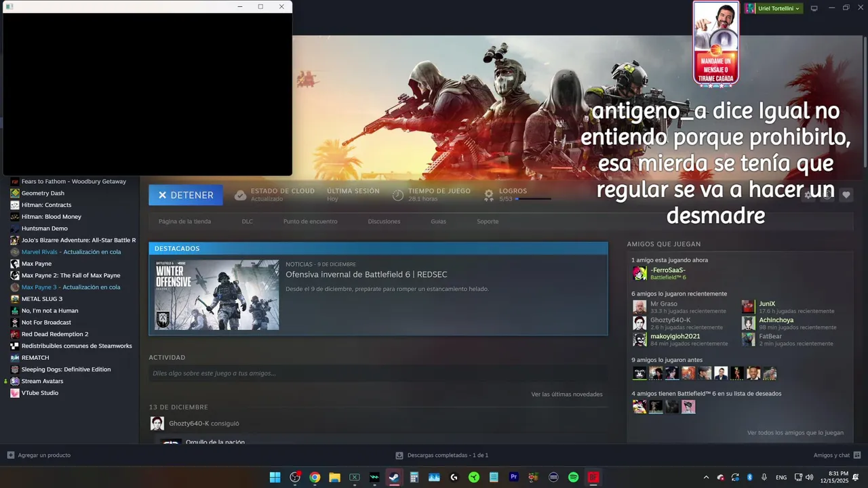Open Descargas completadas download status
Viewport: 868px width, 488px height.
click(x=441, y=455)
